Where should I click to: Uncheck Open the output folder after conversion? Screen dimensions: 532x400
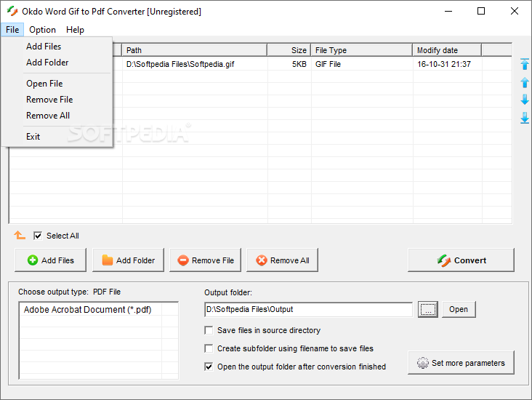209,367
